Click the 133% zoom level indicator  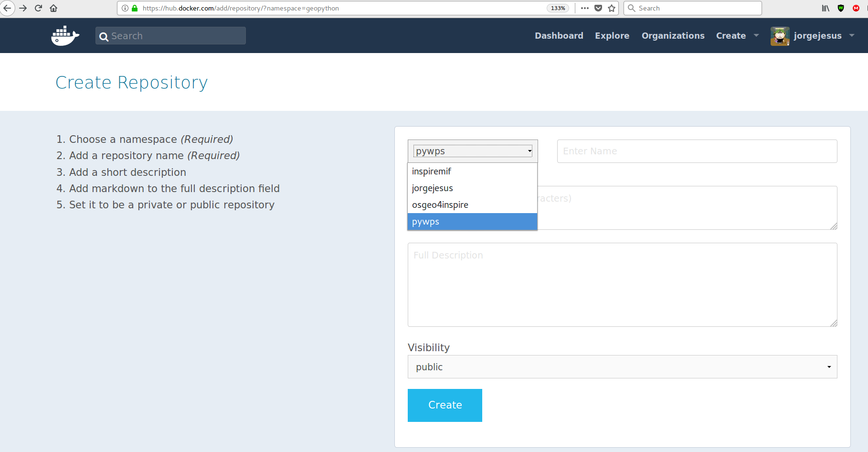click(x=558, y=8)
